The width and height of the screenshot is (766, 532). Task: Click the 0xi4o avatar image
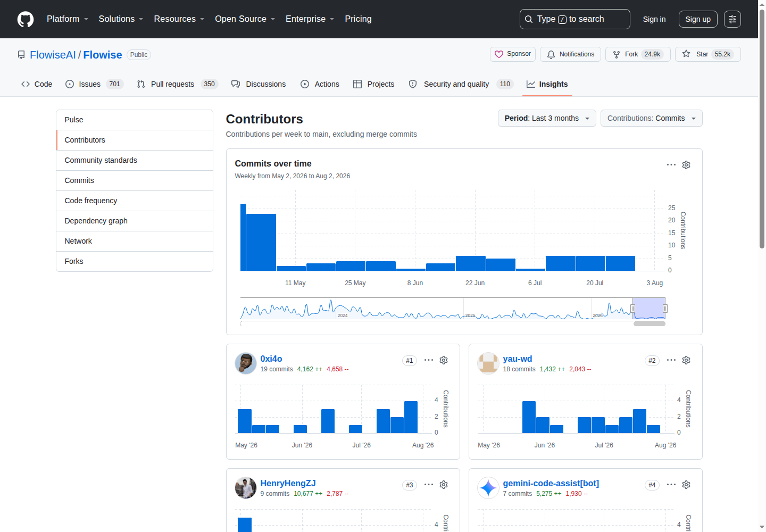(246, 363)
